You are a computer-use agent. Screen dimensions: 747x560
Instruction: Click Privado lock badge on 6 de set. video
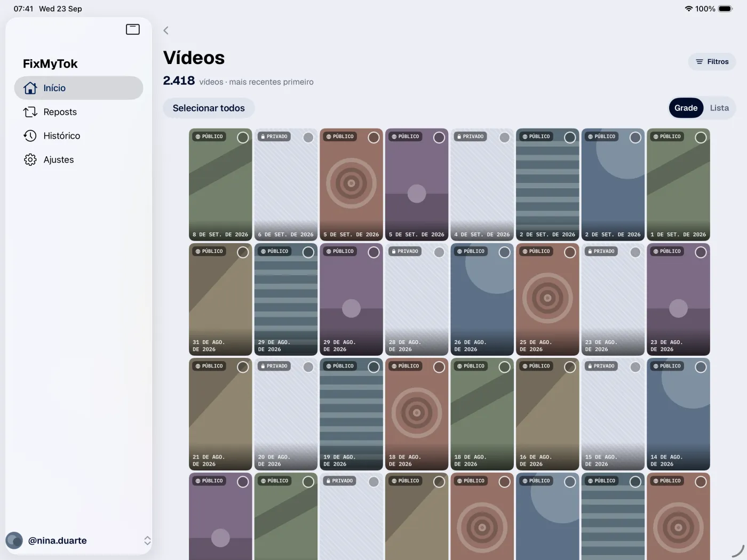pos(274,137)
